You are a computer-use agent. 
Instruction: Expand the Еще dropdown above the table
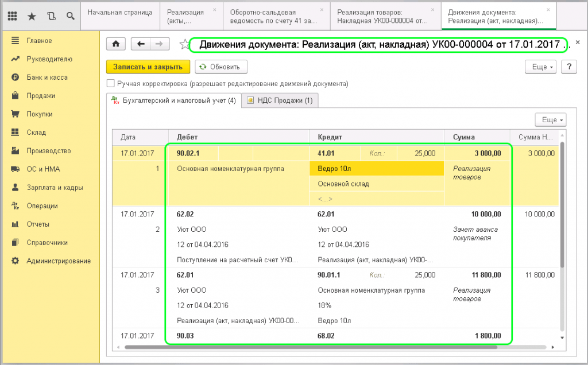click(550, 120)
